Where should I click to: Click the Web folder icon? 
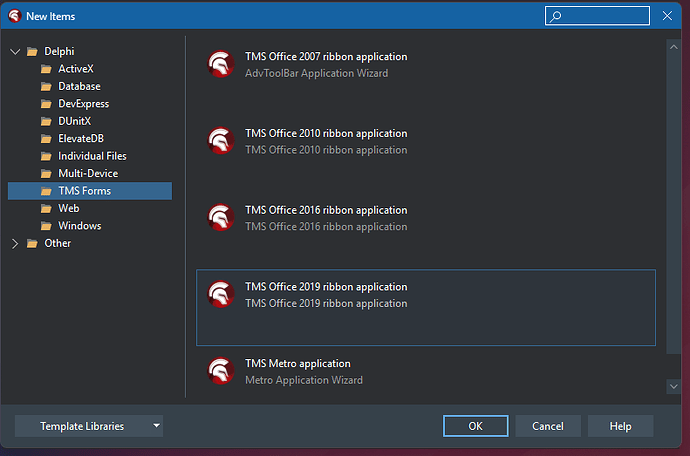point(46,209)
